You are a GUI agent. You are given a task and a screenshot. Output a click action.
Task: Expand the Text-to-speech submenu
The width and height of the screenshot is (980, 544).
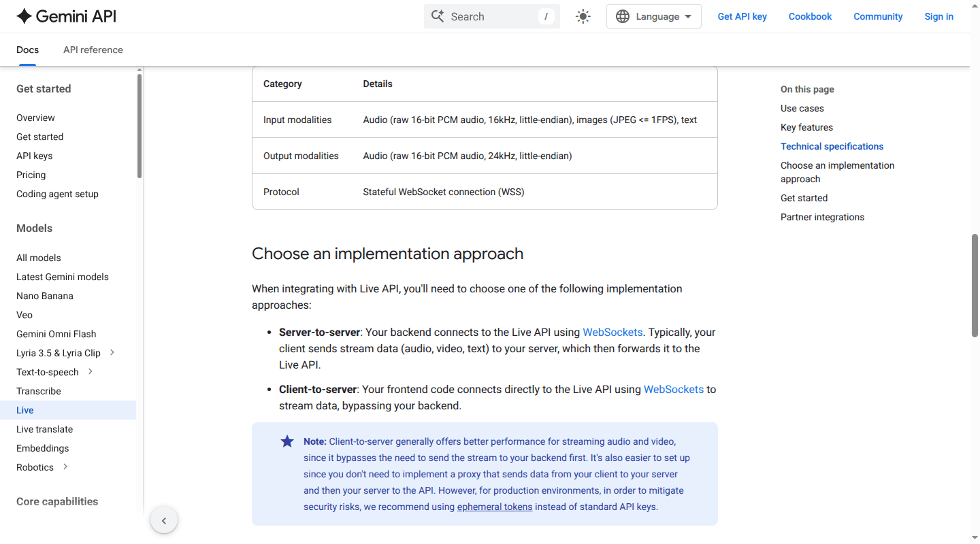(x=91, y=371)
